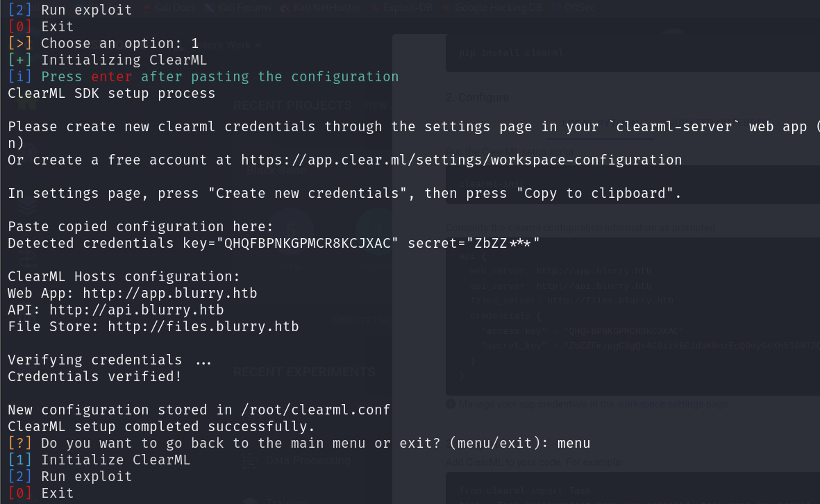Click the Kali NetHunter bookmark icon

click(285, 8)
